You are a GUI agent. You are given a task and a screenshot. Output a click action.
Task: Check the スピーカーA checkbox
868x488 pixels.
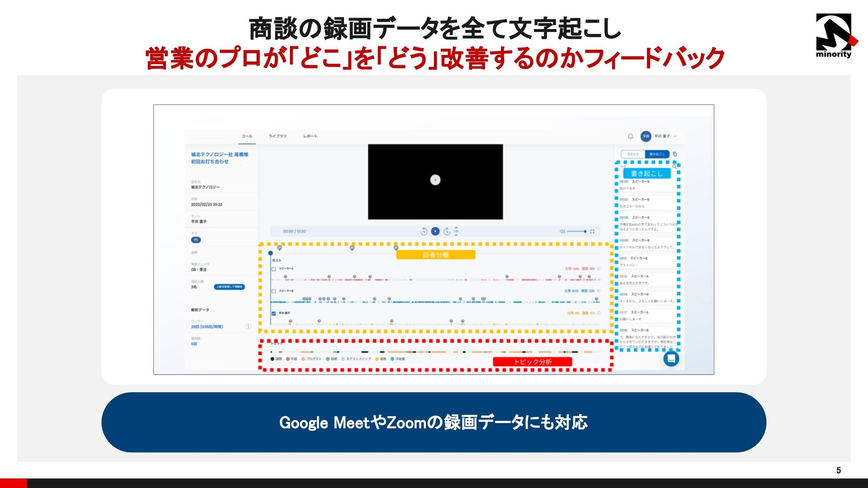coord(274,269)
